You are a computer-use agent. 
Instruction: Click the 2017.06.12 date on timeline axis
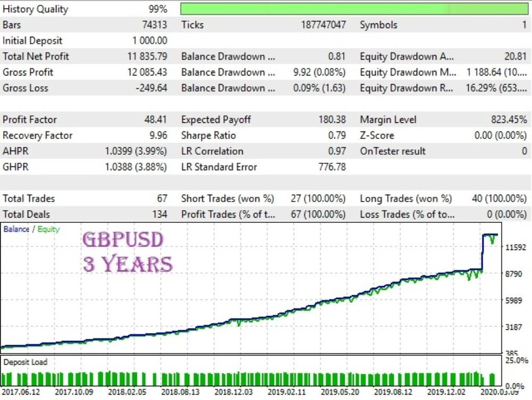[x=21, y=392]
